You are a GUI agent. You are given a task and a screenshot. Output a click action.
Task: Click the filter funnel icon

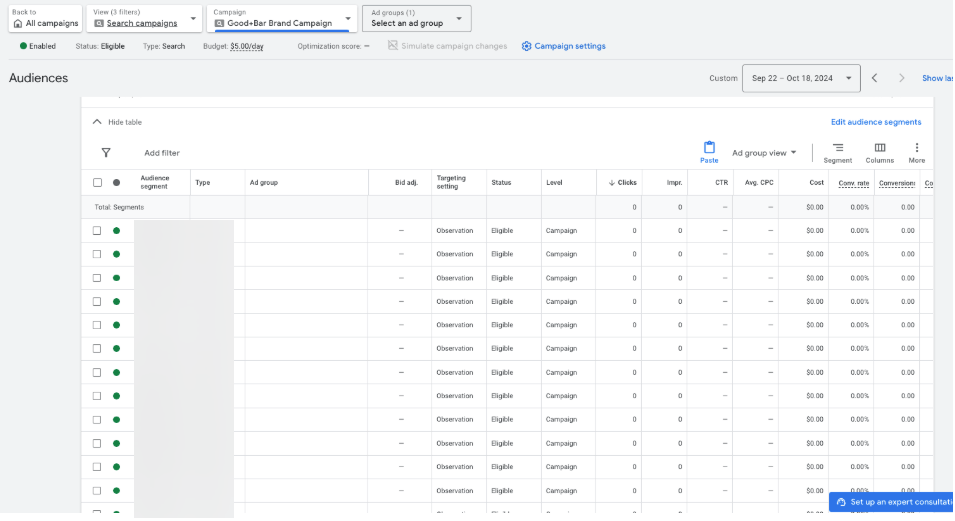coord(106,153)
